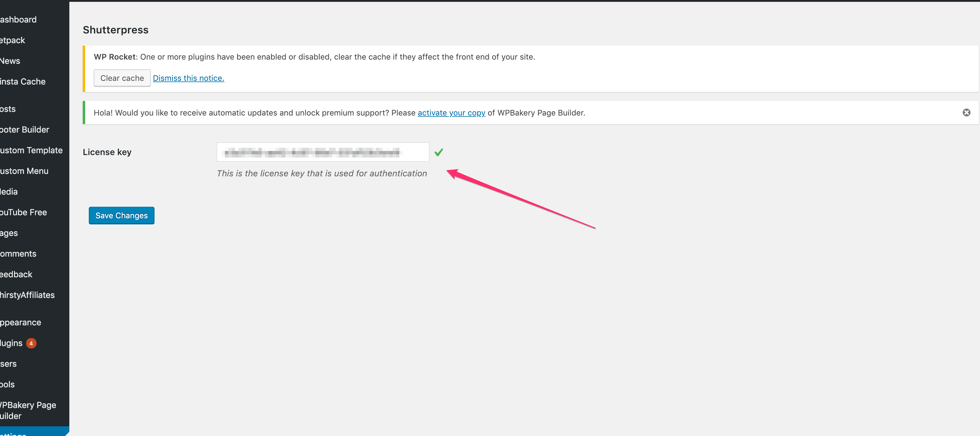Viewport: 980px width, 436px height.
Task: Select Footer Builder in the sidebar
Action: [25, 129]
